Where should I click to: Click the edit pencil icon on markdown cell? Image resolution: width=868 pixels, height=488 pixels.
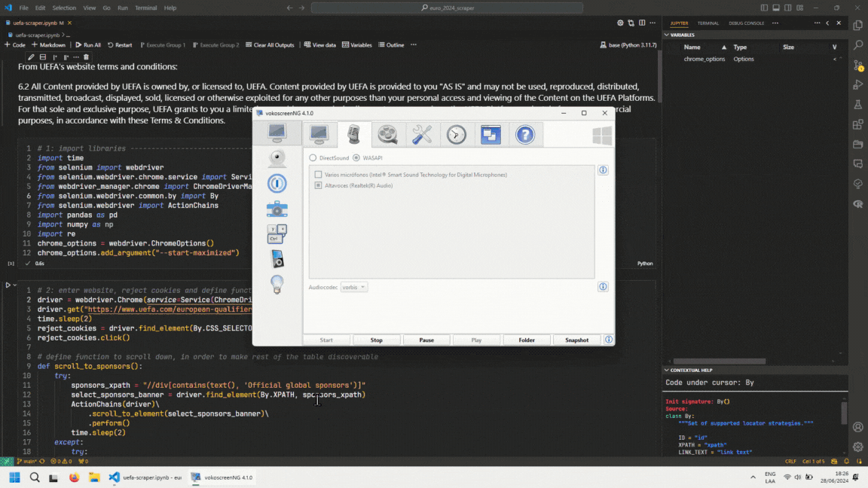(x=31, y=57)
